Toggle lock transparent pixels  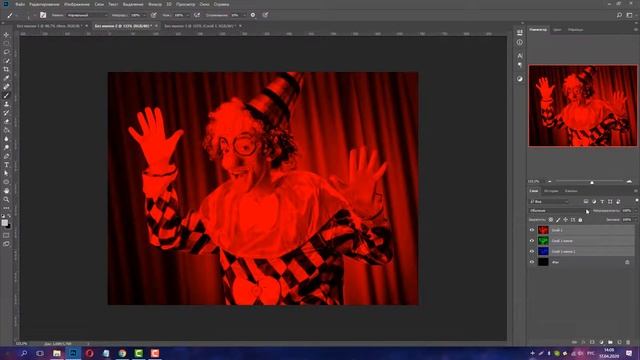coord(551,220)
